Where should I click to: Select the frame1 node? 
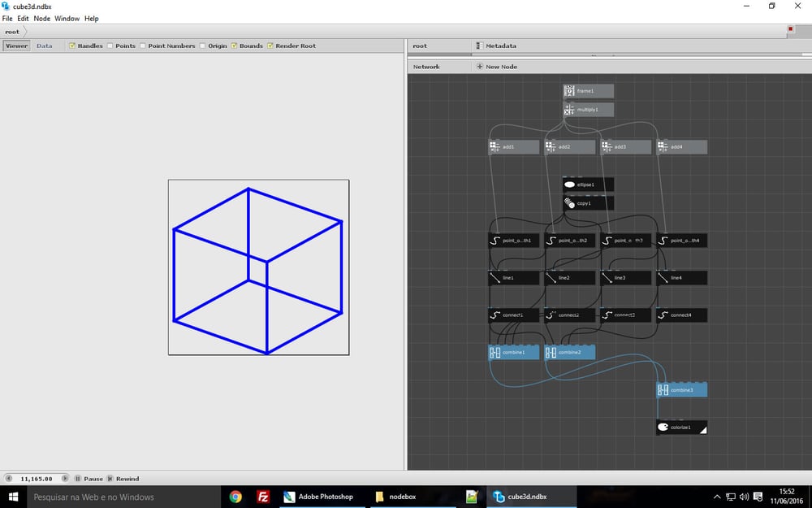click(x=588, y=91)
